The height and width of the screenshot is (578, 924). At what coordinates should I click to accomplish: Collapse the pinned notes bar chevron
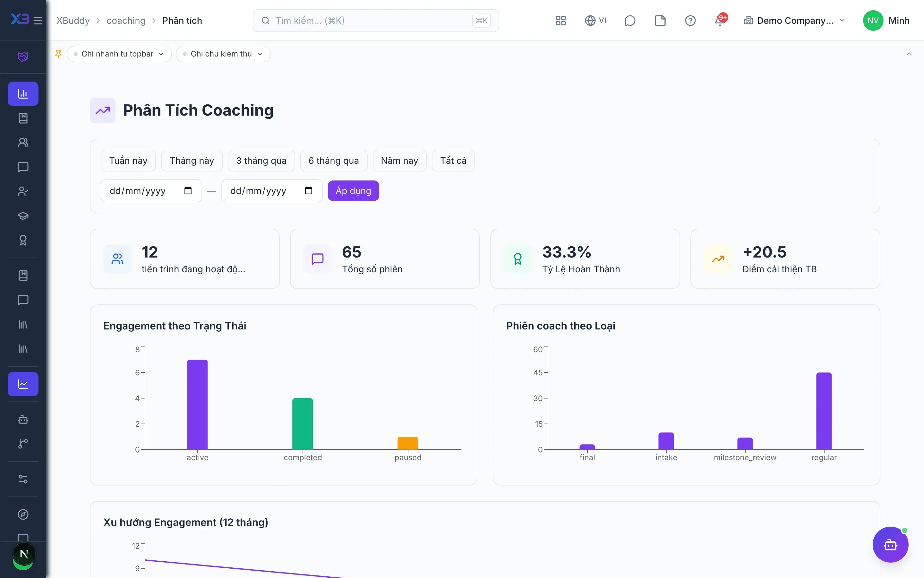(909, 54)
